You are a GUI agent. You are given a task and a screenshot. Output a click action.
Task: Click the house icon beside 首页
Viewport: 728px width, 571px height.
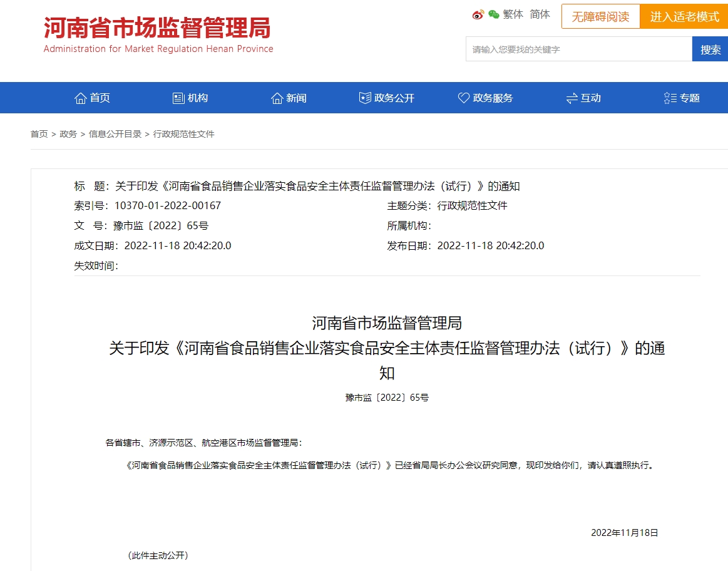click(80, 98)
